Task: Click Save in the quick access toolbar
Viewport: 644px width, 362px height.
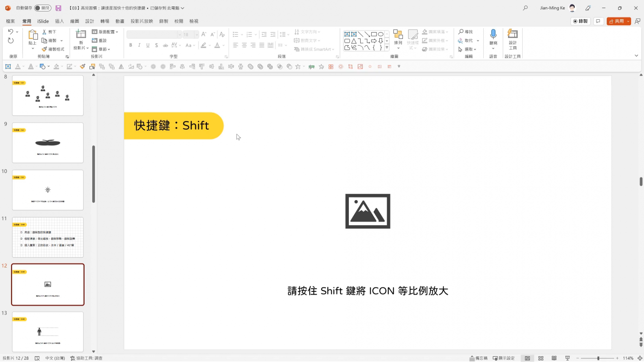Action: coord(58,8)
